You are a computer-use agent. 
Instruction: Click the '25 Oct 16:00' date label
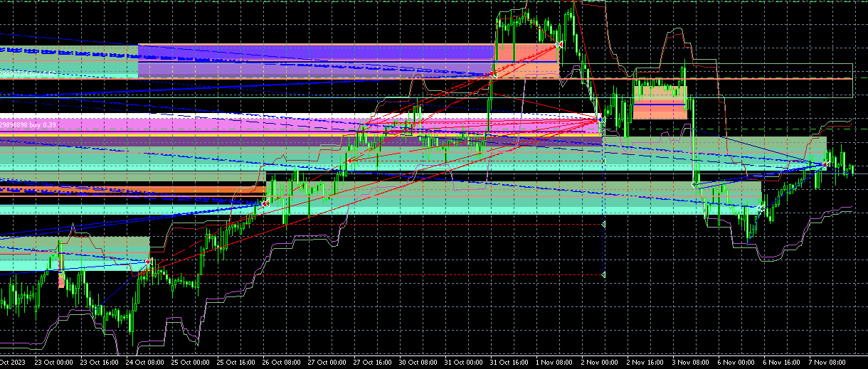point(237,363)
